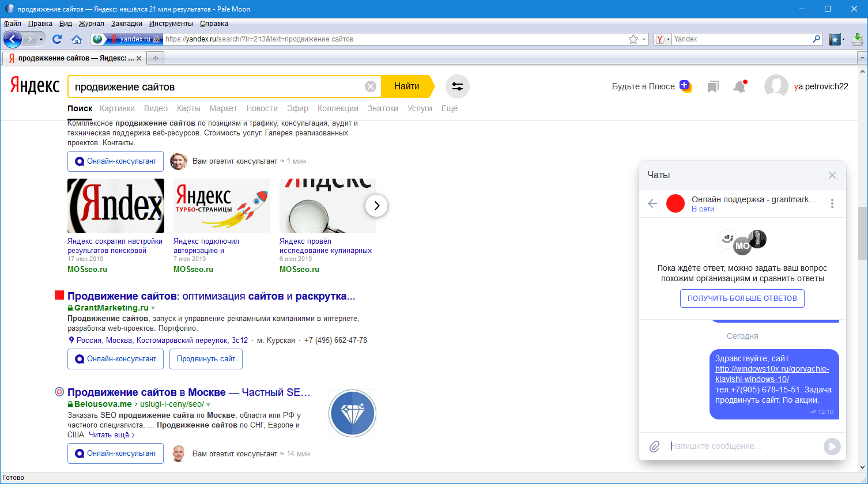Expand the GrantMarketing.ru result dropdown arrow
Viewport: 868px width, 484px height.
point(153,308)
